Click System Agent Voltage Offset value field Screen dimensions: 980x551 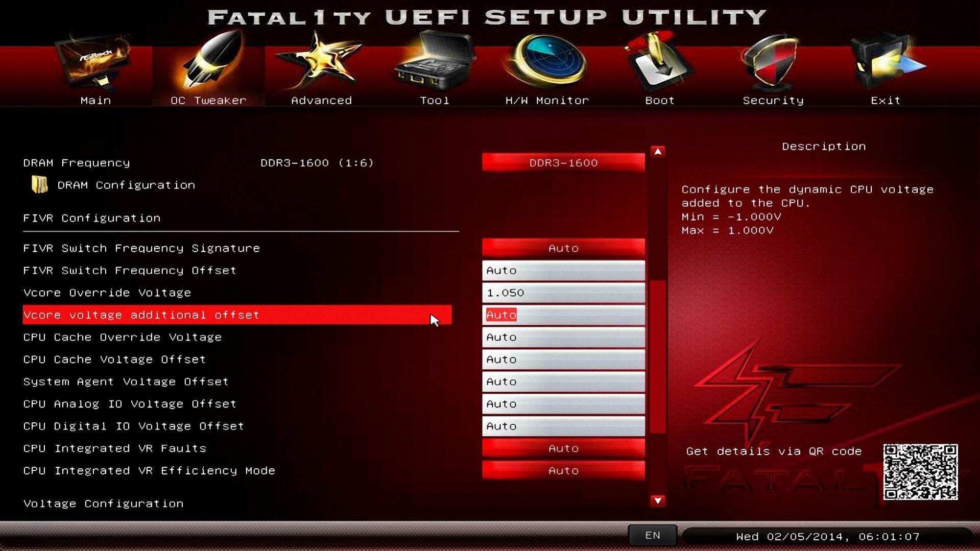click(x=563, y=381)
